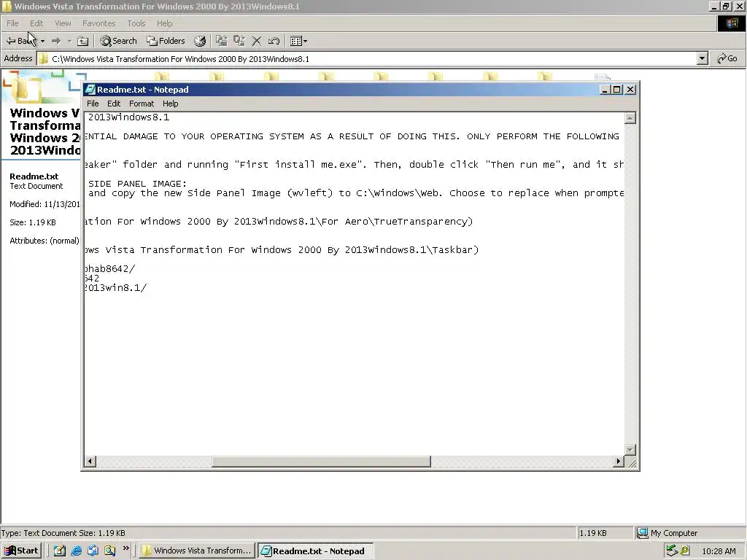Image resolution: width=747 pixels, height=560 pixels.
Task: Click the Copy To toolbar icon
Action: (239, 41)
